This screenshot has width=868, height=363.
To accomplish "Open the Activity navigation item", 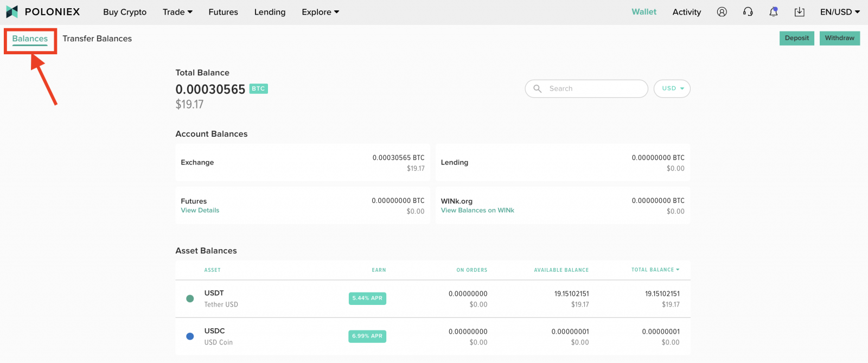I will [687, 12].
